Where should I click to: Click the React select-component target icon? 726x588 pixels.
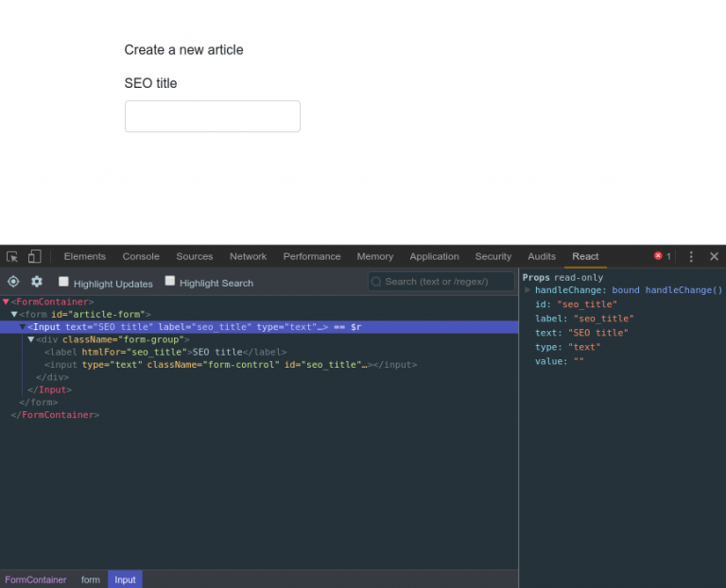click(x=13, y=282)
